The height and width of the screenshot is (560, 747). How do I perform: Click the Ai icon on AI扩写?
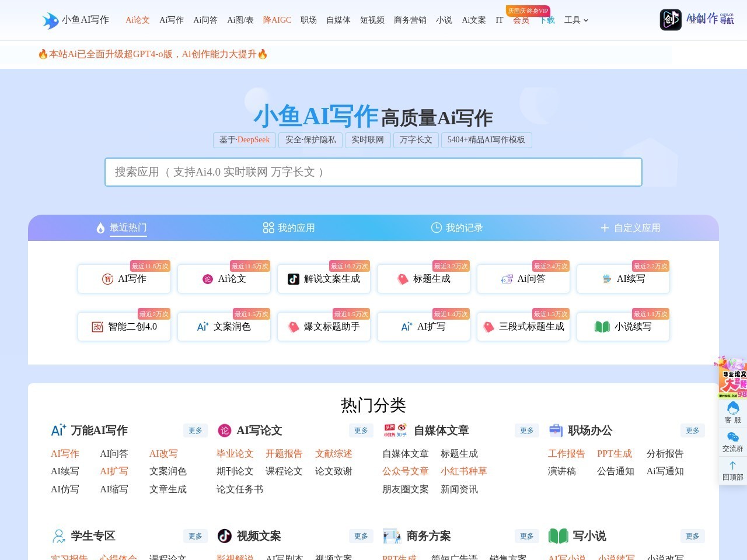pyautogui.click(x=407, y=327)
